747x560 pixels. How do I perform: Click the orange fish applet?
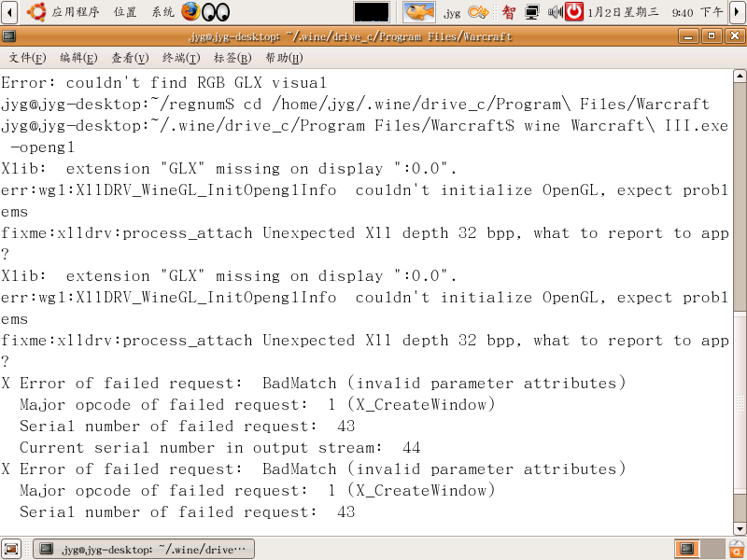coord(418,12)
